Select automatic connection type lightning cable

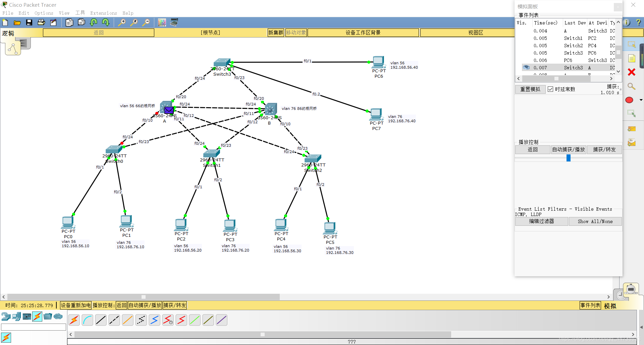pos(74,320)
